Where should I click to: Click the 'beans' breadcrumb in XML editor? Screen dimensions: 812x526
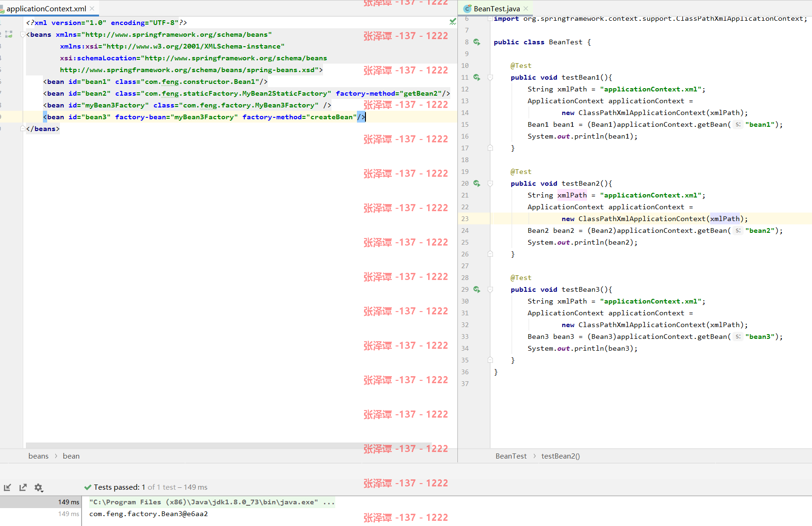click(38, 456)
